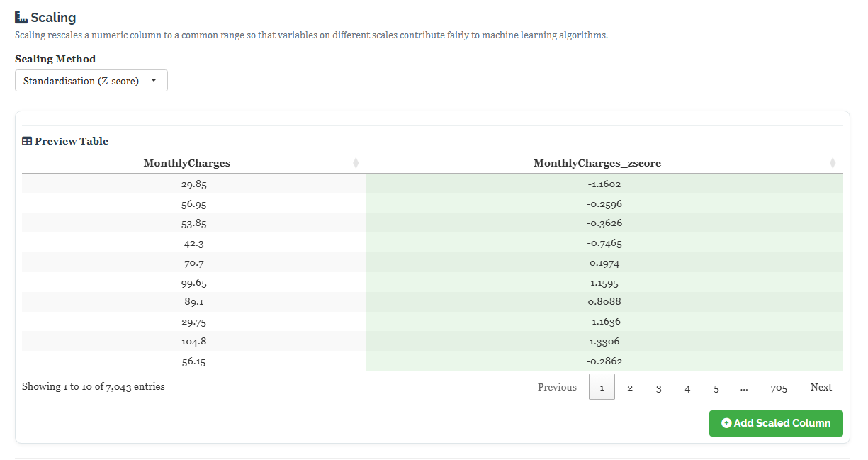
Task: Click the dropdown caret arrow beside Standardisation
Action: [x=154, y=81]
